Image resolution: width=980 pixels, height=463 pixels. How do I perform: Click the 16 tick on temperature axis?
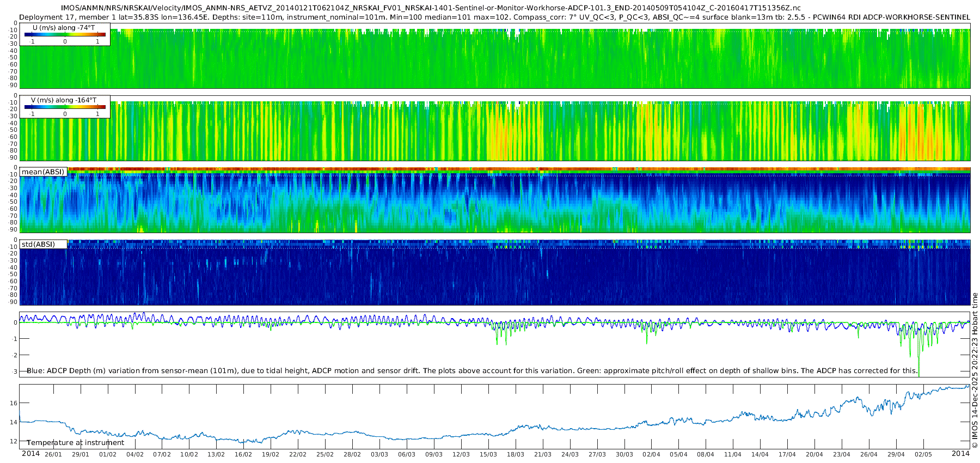(x=14, y=403)
